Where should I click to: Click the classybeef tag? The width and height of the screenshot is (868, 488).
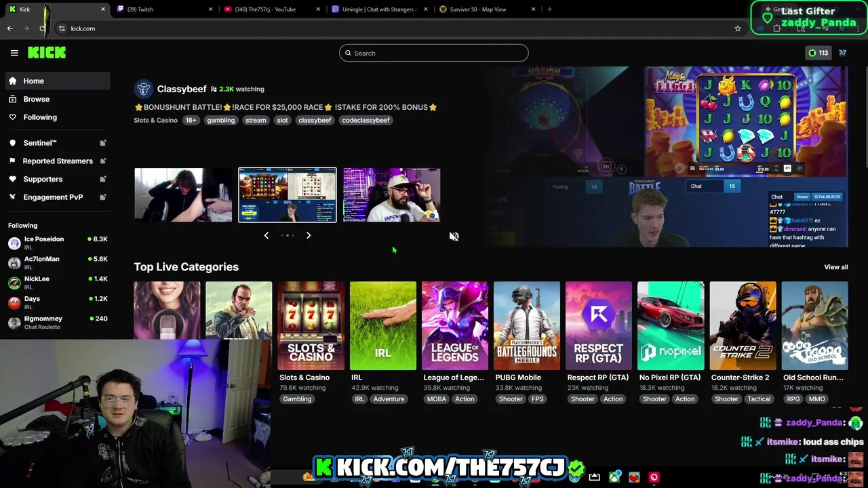click(315, 120)
